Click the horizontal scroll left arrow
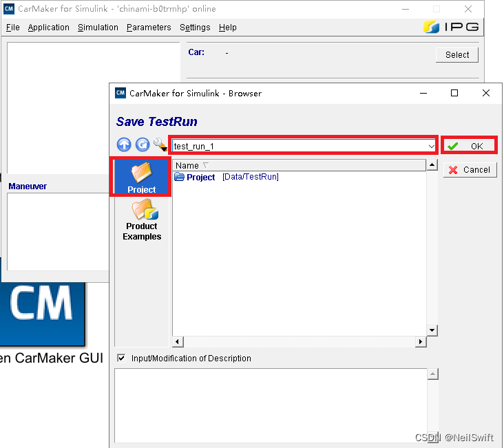 (178, 341)
